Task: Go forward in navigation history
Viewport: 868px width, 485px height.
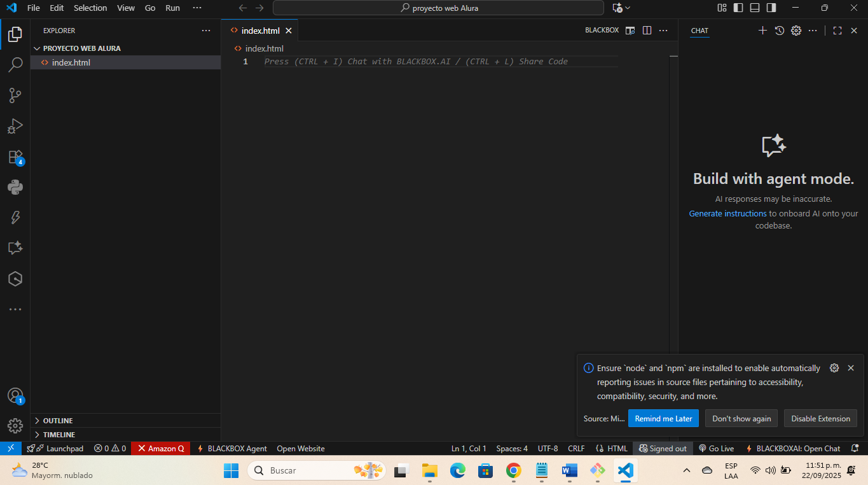Action: pyautogui.click(x=259, y=8)
